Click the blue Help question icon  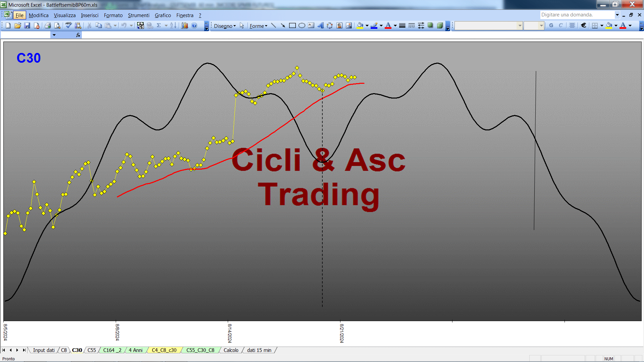[194, 25]
